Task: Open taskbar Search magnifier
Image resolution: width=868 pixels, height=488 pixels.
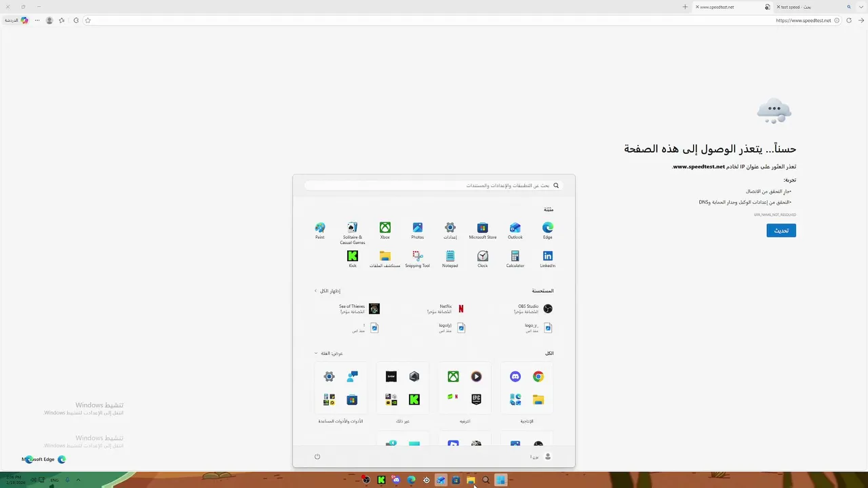Action: (x=486, y=480)
